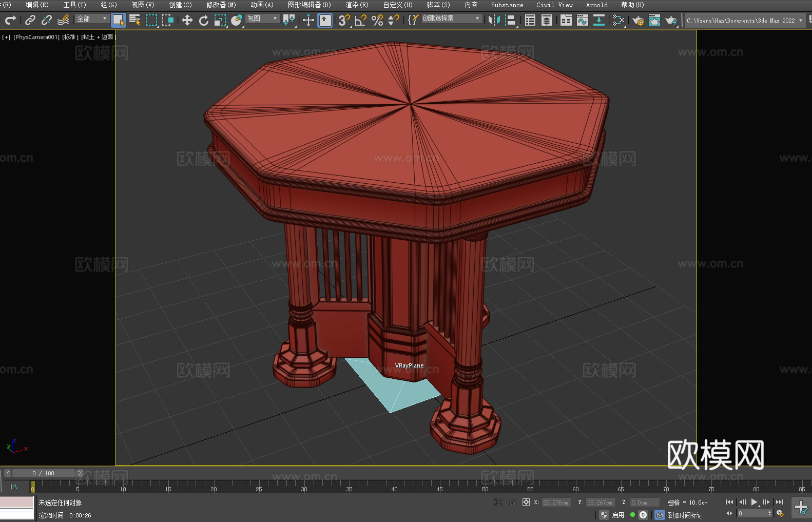Open the Substance menu
The width and height of the screenshot is (812, 522).
point(507,5)
